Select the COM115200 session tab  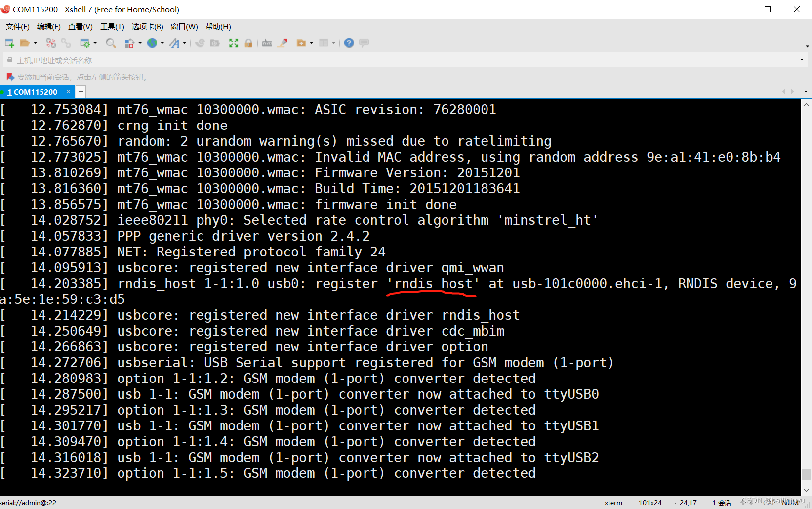point(35,92)
